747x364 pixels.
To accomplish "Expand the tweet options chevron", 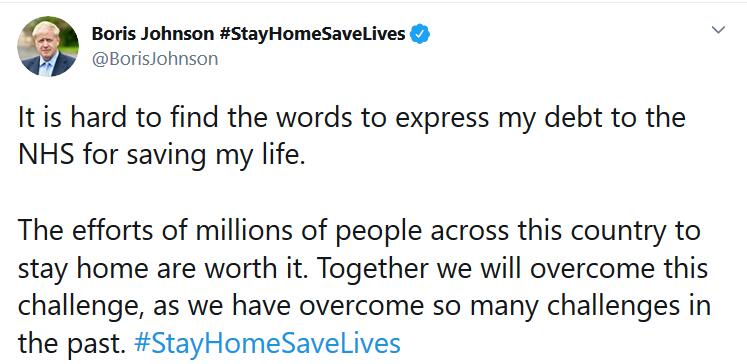I will pyautogui.click(x=718, y=30).
